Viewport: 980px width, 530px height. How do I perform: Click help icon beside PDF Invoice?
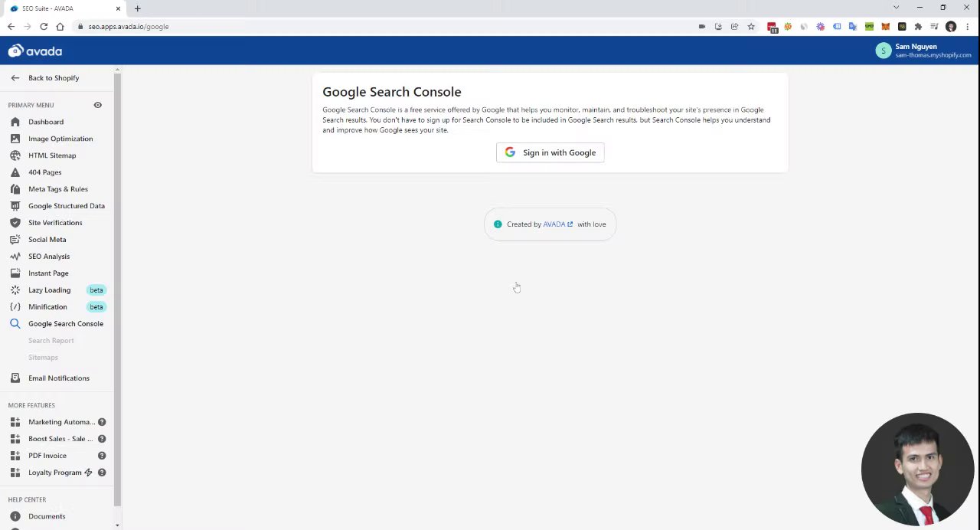point(102,456)
